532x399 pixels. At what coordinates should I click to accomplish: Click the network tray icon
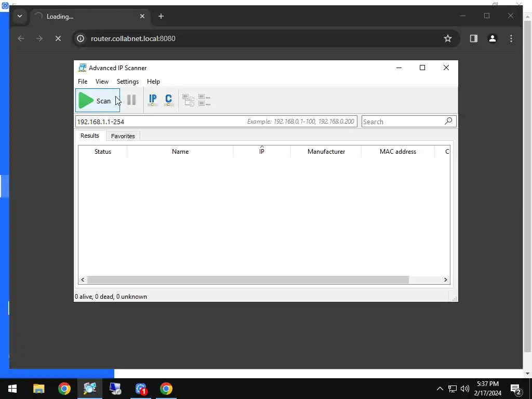(x=453, y=389)
